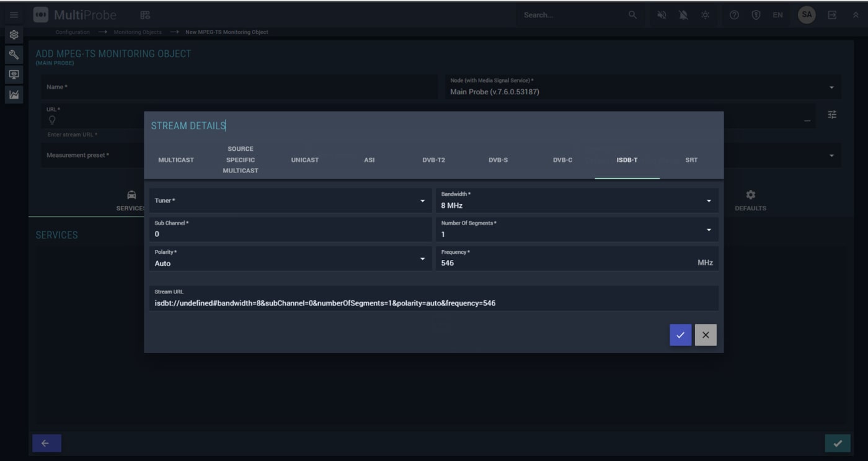Expand the Number Of Segments dropdown
The image size is (868, 461).
pos(577,230)
